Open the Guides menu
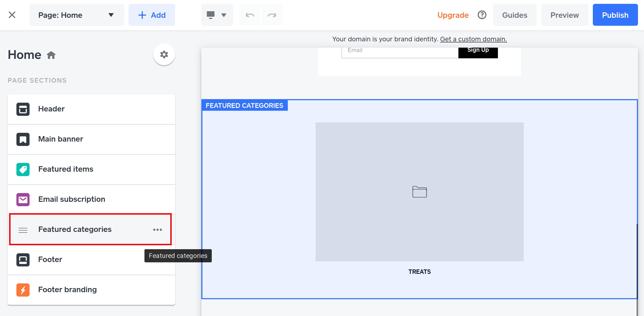The image size is (644, 316). tap(515, 15)
